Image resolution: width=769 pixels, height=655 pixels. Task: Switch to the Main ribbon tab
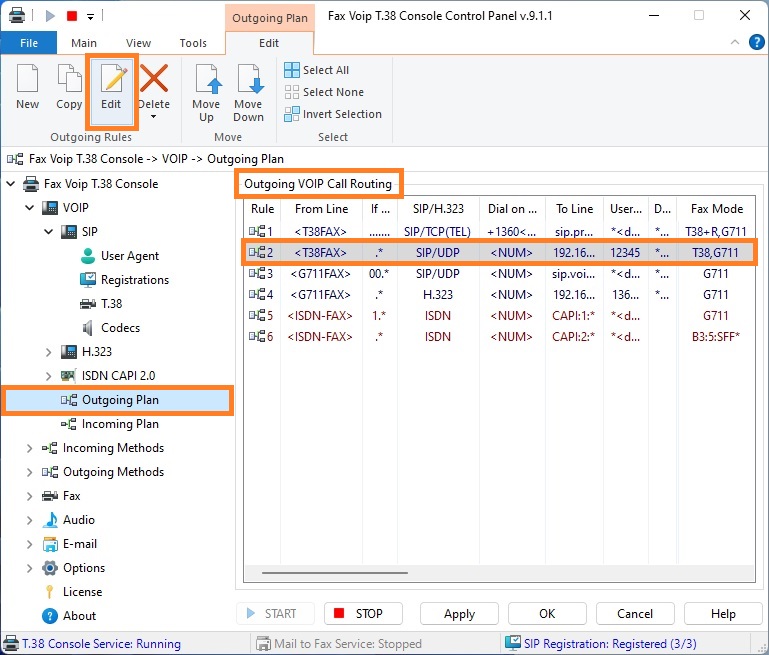click(84, 43)
